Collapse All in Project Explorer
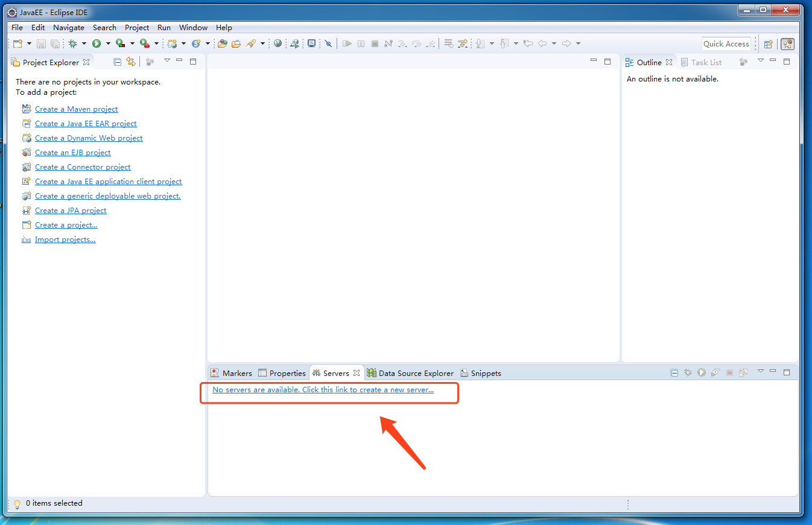Screen dimensions: 812x525 click(x=117, y=62)
